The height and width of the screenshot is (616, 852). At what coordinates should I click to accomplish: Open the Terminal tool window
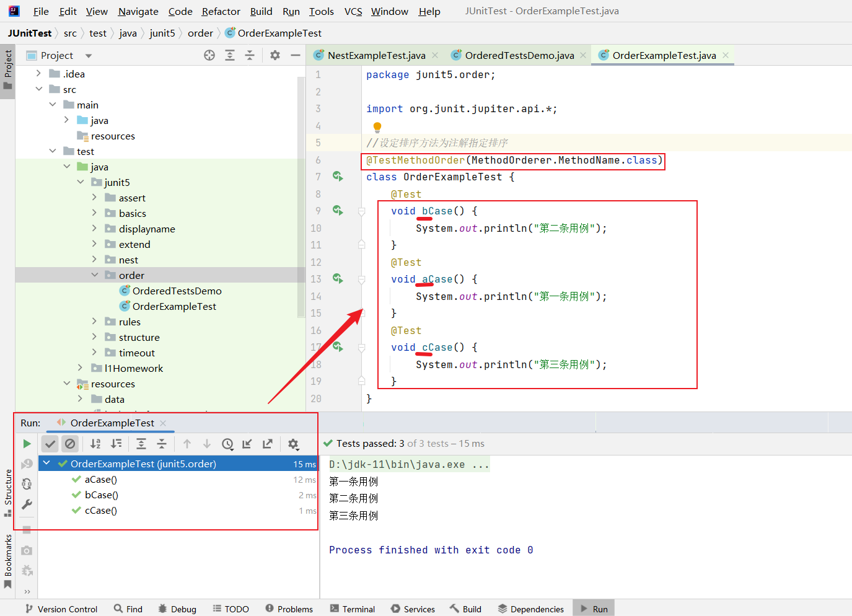pos(352,609)
